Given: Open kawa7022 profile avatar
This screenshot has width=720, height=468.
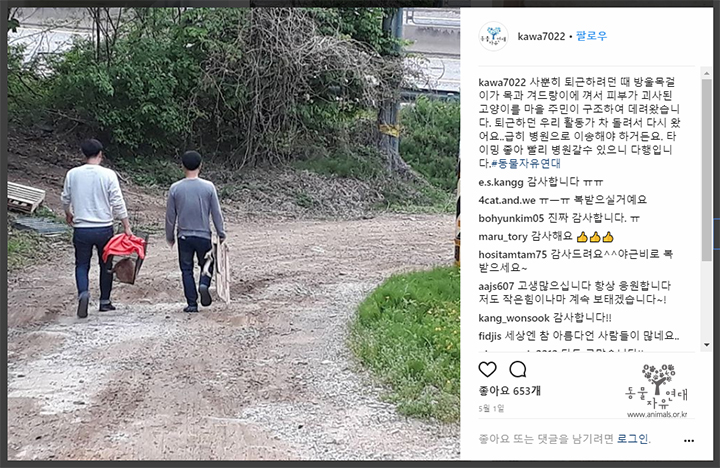Looking at the screenshot, I should coord(494,36).
